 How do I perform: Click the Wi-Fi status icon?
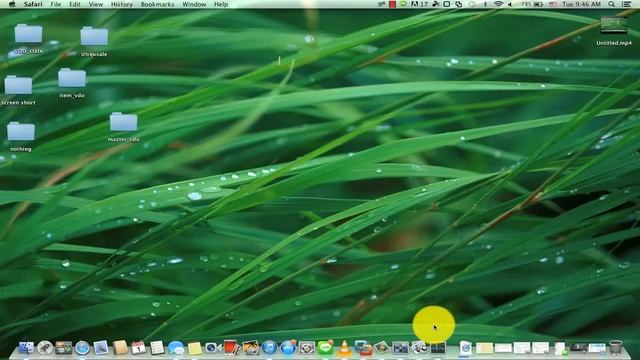[x=498, y=4]
